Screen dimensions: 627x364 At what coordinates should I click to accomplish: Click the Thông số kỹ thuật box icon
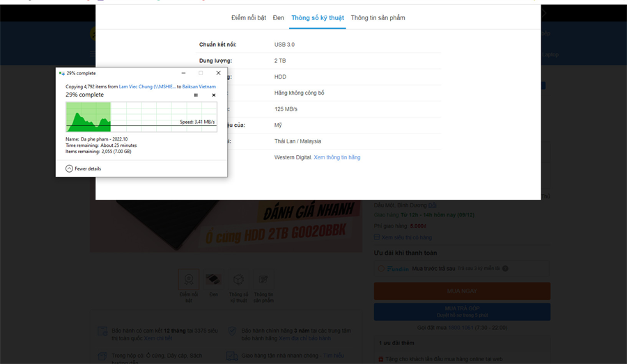point(238,279)
